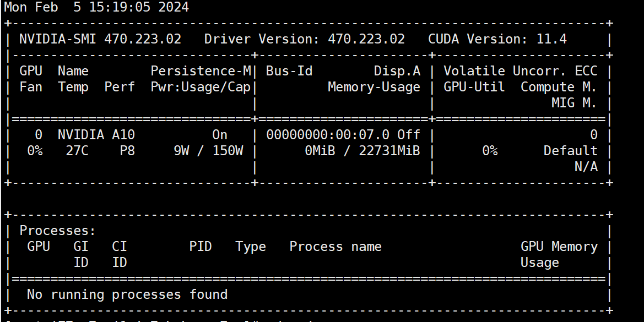This screenshot has width=644, height=322.
Task: Click the Processes: section label
Action: 58,231
